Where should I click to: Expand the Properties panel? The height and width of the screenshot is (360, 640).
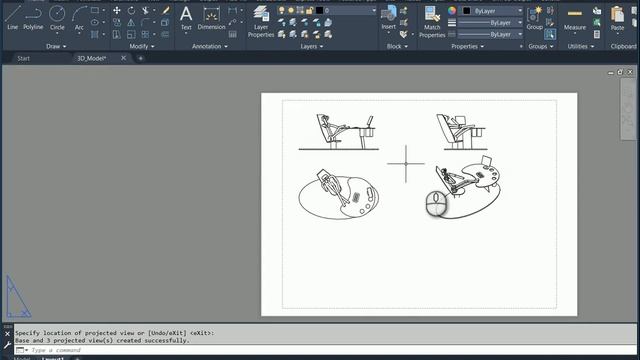[x=467, y=47]
